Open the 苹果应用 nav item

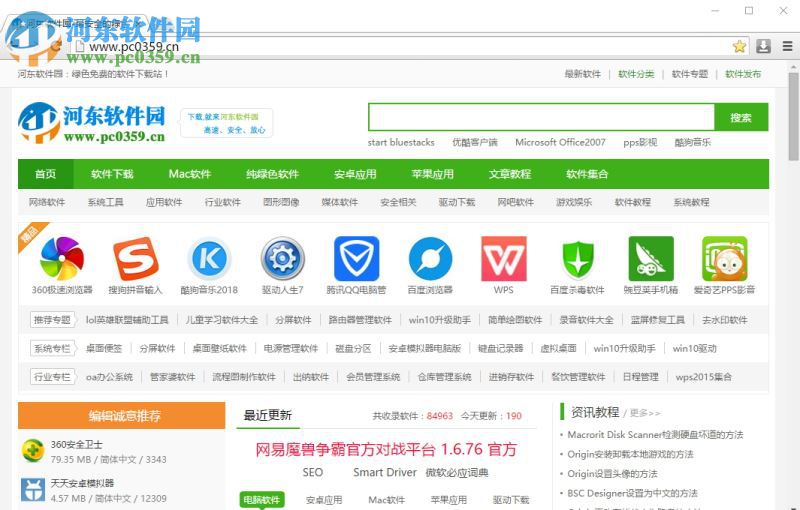click(433, 174)
